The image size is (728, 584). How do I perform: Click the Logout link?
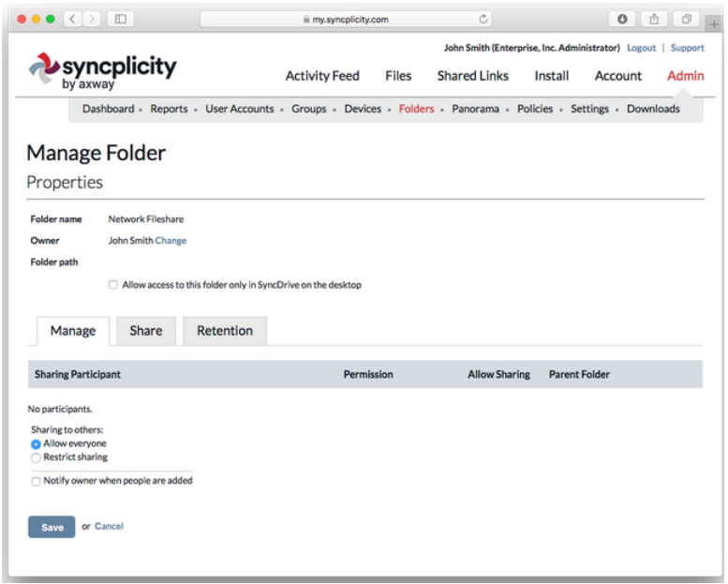click(x=641, y=48)
